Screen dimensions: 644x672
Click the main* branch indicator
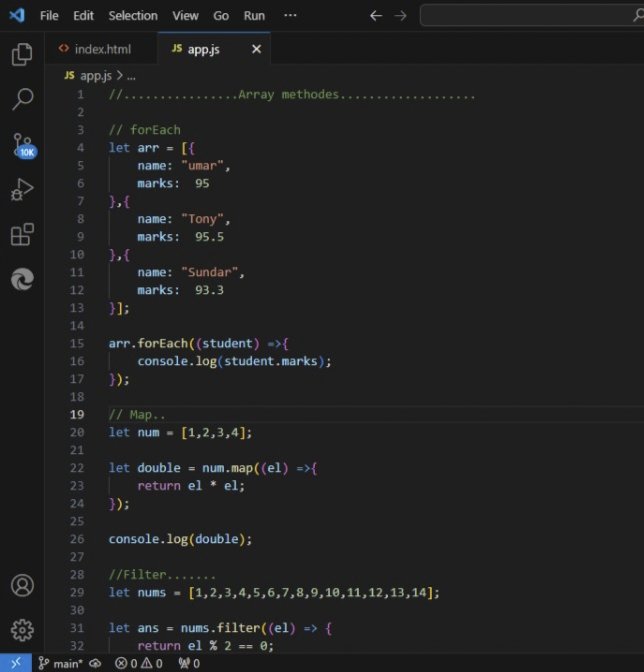[x=60, y=663]
